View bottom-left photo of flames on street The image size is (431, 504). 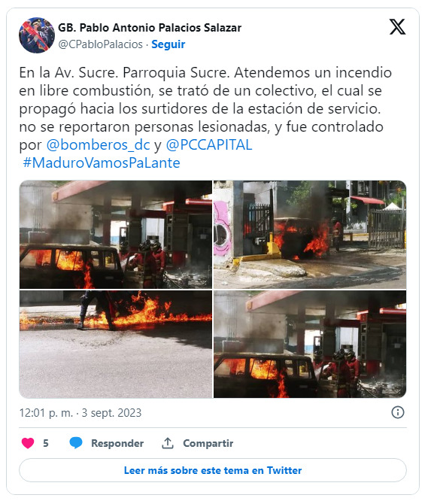point(116,345)
